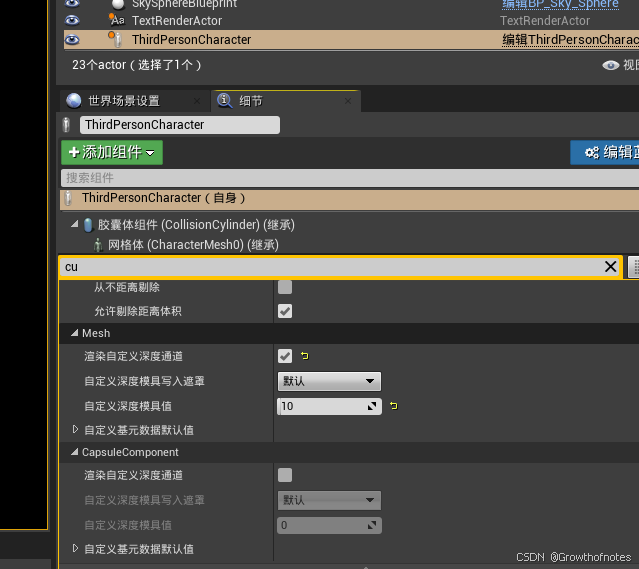Select ThirdPersonCharacter (自身) component row
The width and height of the screenshot is (639, 569).
(349, 199)
